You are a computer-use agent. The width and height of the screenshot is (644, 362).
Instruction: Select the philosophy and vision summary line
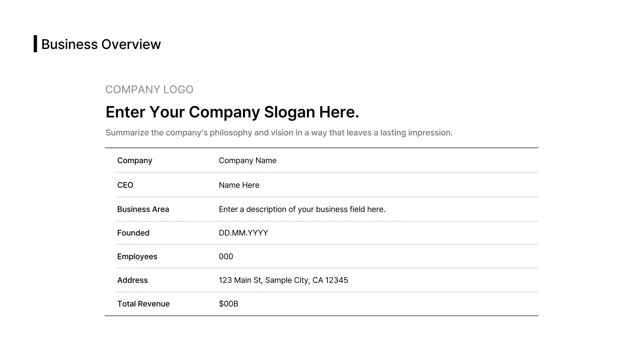(279, 133)
